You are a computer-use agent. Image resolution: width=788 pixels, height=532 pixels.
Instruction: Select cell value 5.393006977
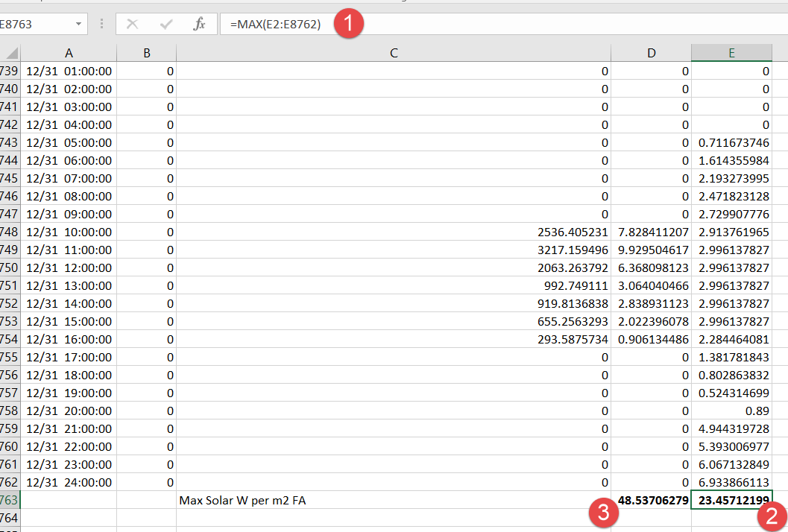tap(734, 446)
